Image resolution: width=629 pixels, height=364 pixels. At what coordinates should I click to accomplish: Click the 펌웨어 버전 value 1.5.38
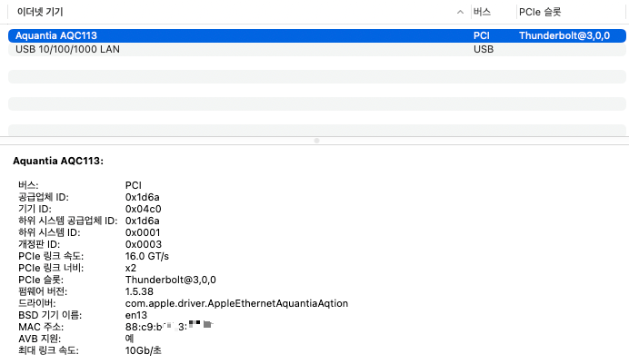tap(139, 291)
